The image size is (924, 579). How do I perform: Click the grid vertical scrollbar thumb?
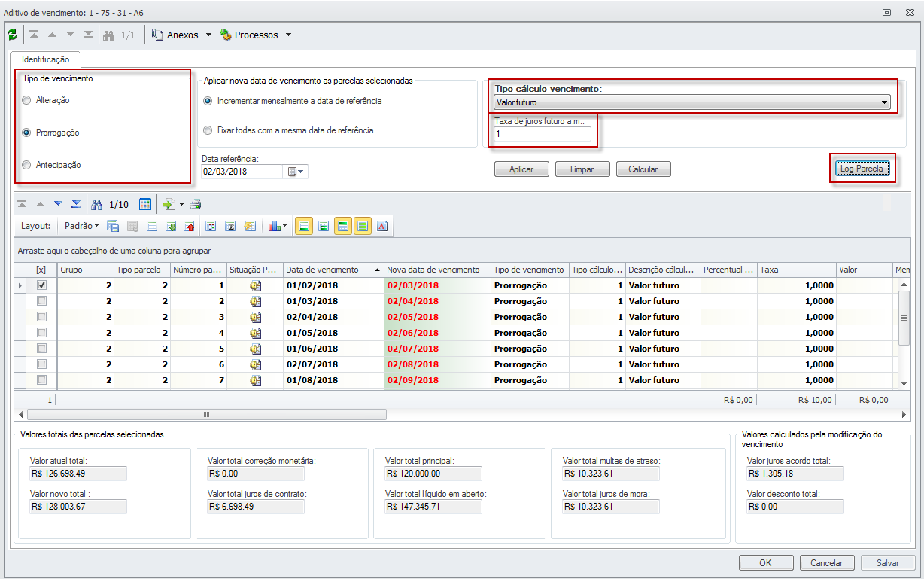(x=904, y=318)
